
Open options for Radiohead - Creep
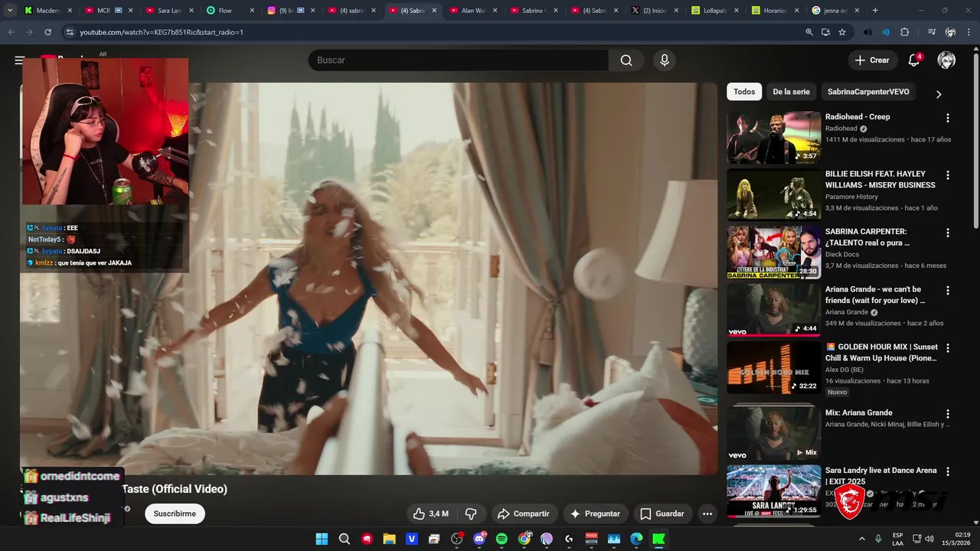tap(948, 118)
